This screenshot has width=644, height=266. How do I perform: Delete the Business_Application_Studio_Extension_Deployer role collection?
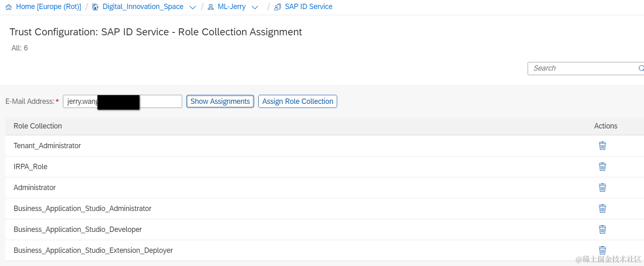[x=602, y=250]
